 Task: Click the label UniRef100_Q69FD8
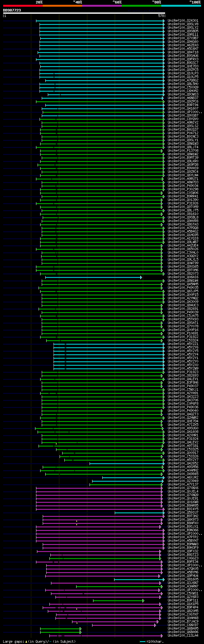coord(183,165)
